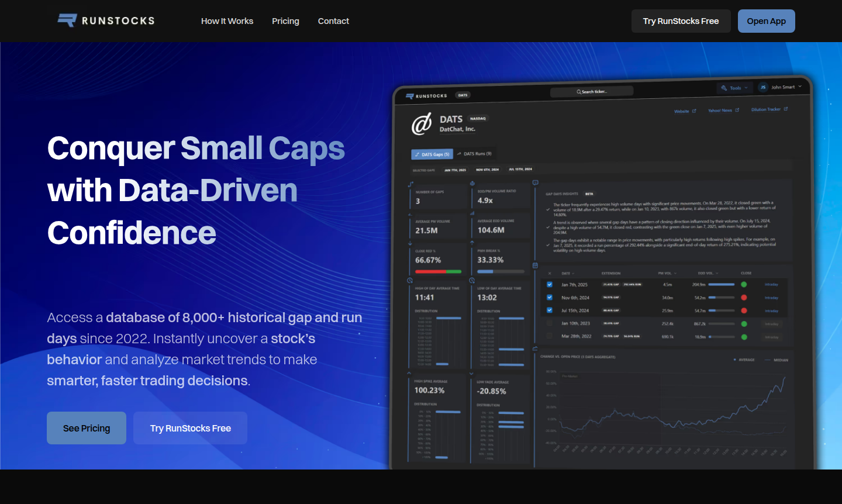Uncheck the Nov 6th, 2024 row checkbox
Viewport: 842px width, 504px height.
[550, 298]
